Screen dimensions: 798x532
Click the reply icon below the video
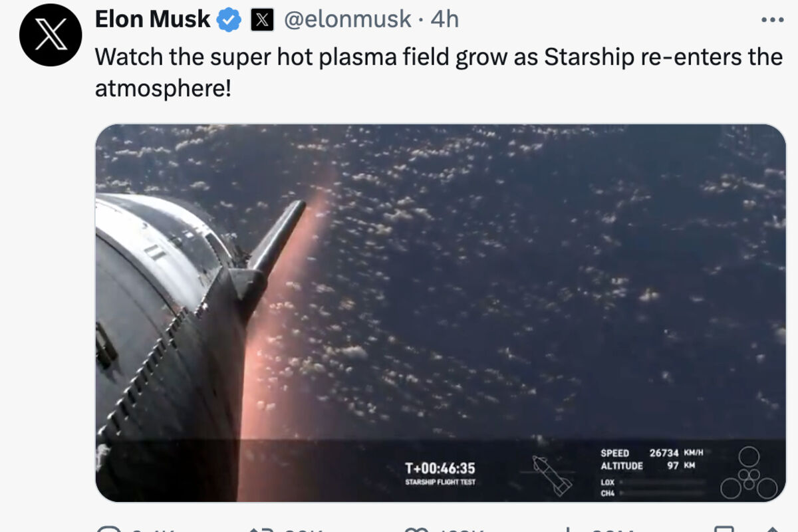[107, 529]
